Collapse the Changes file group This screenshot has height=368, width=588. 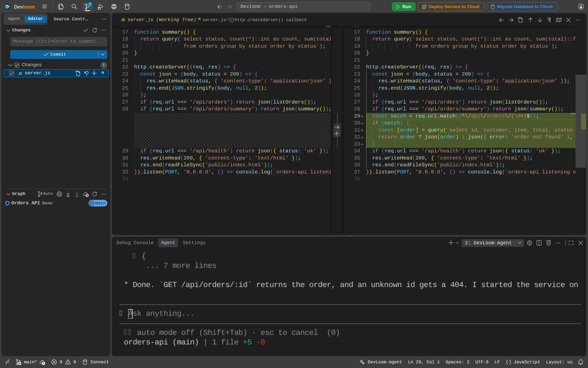click(x=10, y=65)
